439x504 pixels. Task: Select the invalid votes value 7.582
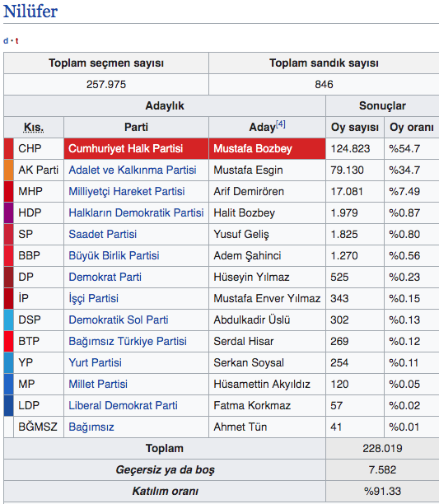382,470
